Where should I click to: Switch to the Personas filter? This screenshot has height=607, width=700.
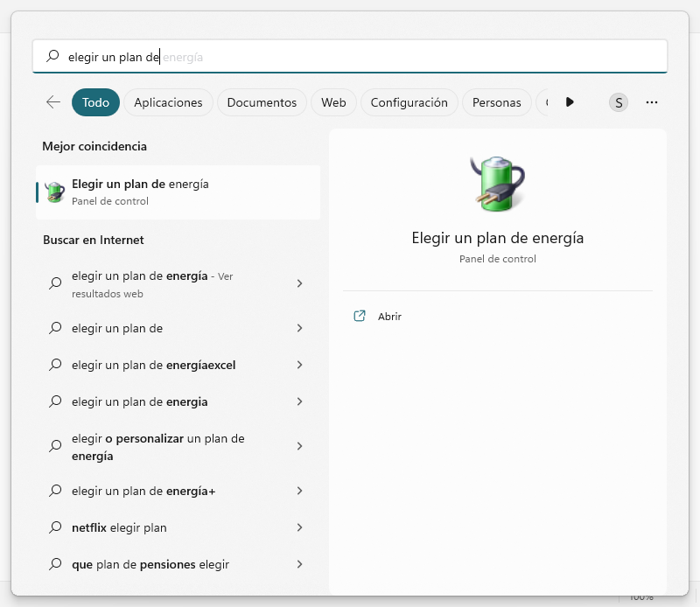[496, 102]
